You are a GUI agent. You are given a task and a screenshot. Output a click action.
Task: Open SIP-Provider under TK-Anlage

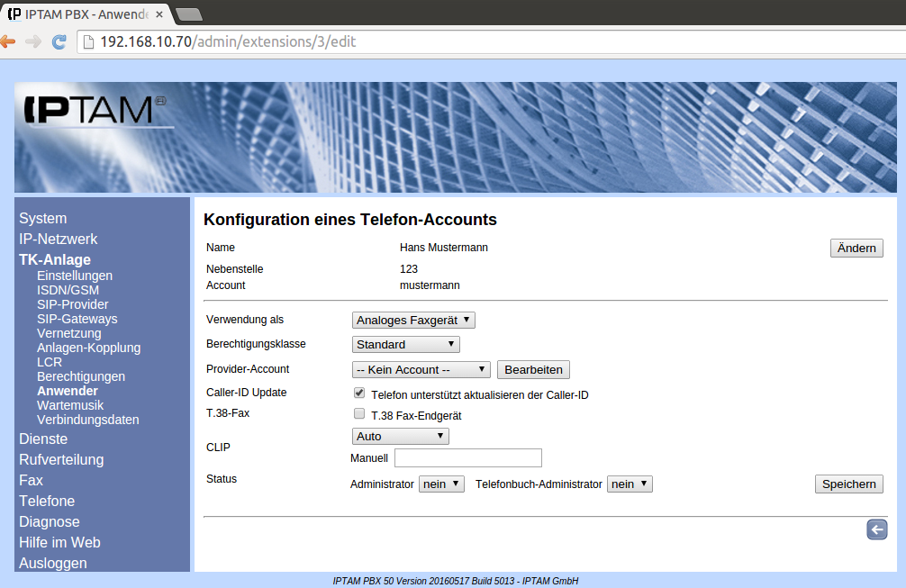(x=72, y=304)
